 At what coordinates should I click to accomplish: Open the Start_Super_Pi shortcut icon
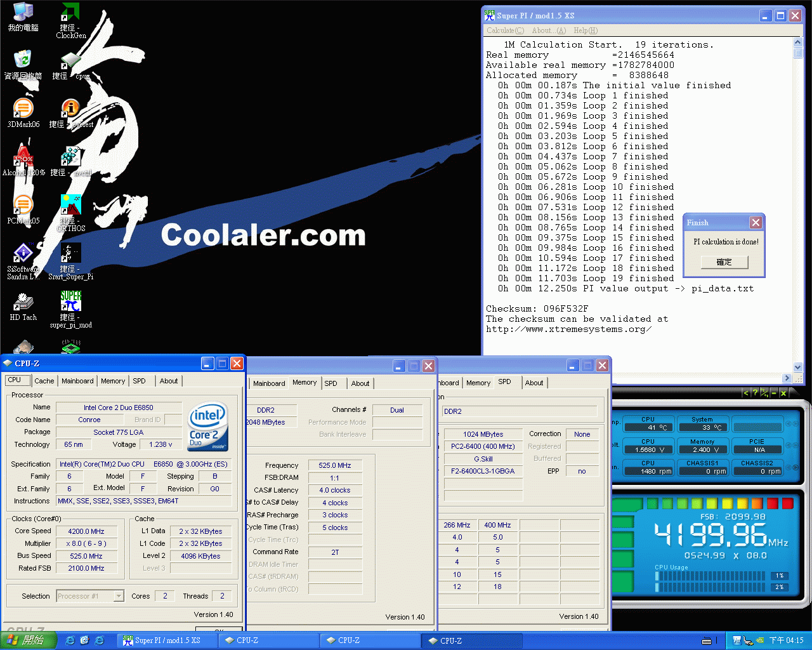pos(70,262)
